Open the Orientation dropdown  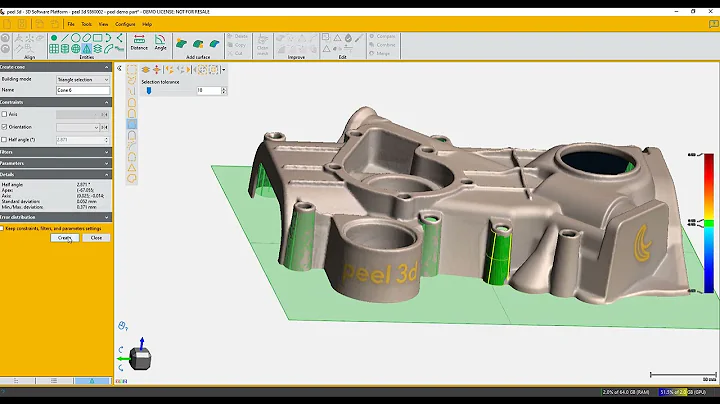pos(78,127)
